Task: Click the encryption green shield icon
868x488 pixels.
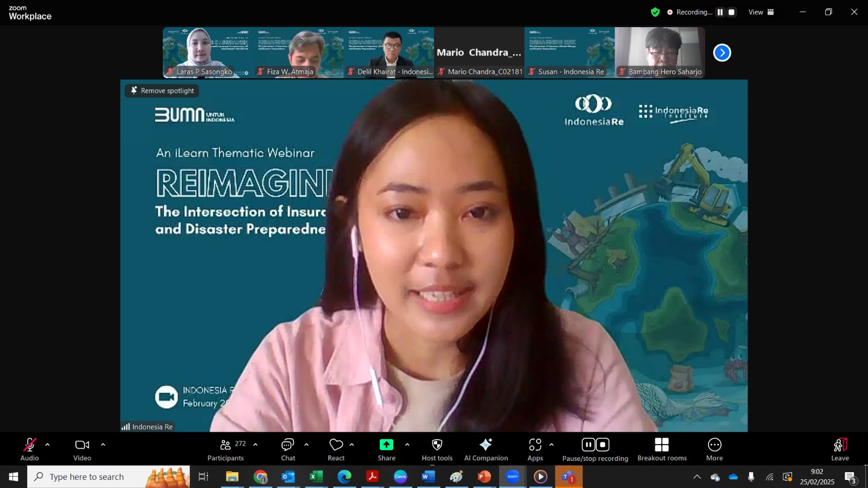Action: pyautogui.click(x=655, y=12)
